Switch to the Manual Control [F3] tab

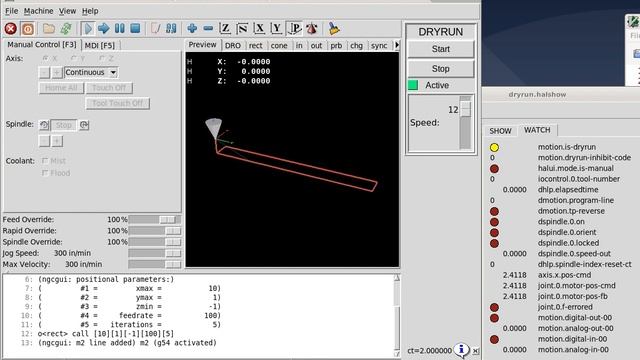42,44
